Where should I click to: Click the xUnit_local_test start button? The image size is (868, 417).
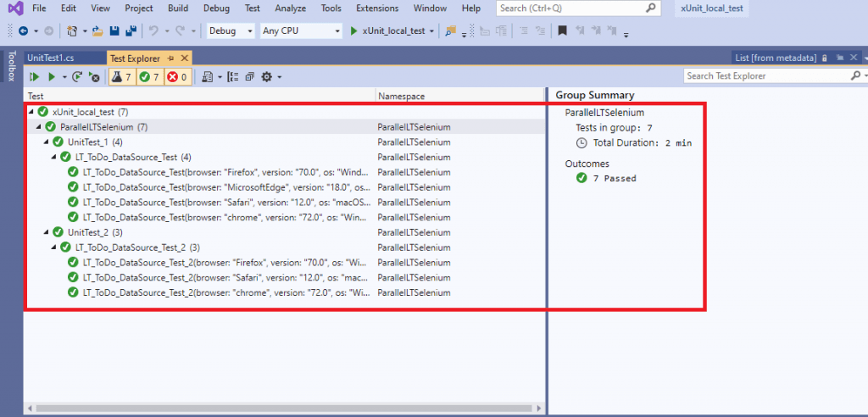391,31
